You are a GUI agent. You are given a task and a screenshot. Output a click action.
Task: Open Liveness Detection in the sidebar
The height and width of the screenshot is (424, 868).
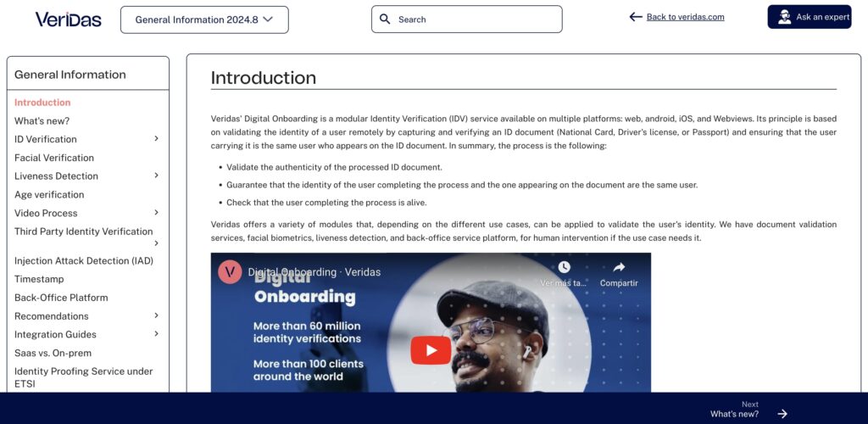tap(56, 176)
